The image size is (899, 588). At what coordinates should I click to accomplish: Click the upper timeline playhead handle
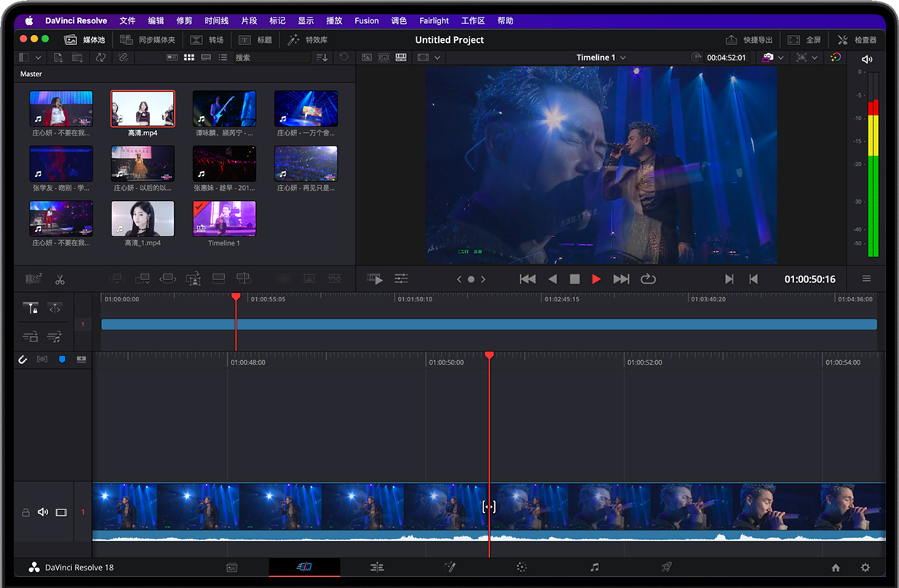pos(236,297)
